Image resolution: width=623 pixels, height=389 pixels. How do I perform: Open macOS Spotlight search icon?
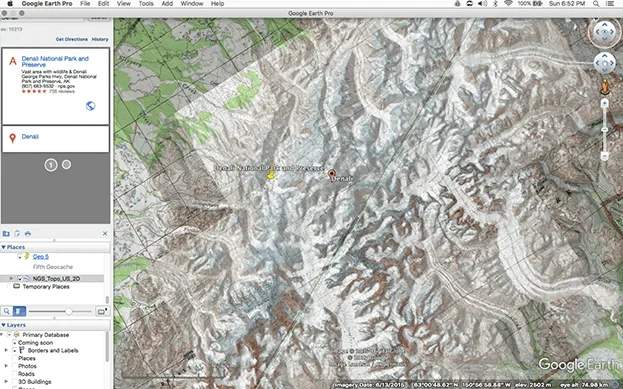(x=596, y=4)
